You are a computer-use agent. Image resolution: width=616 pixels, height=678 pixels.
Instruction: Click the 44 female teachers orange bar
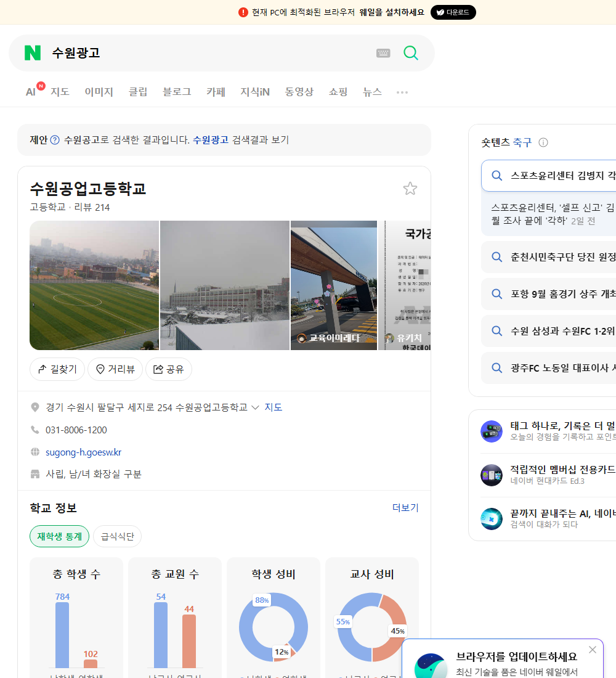point(189,641)
